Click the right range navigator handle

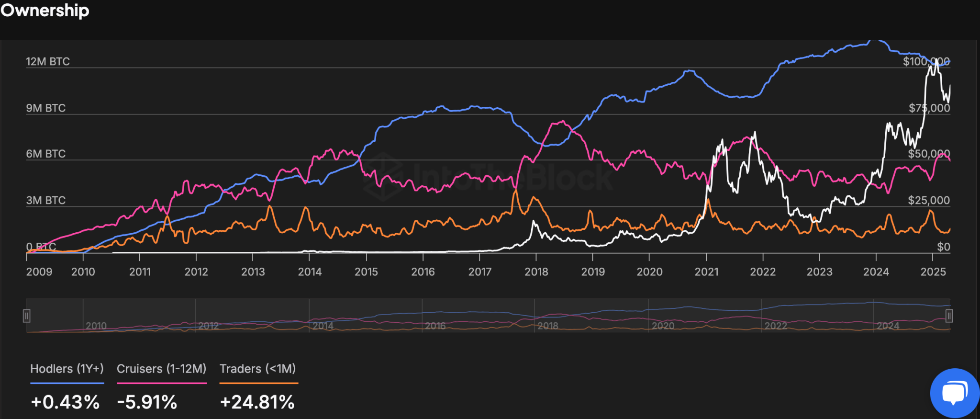tap(949, 316)
